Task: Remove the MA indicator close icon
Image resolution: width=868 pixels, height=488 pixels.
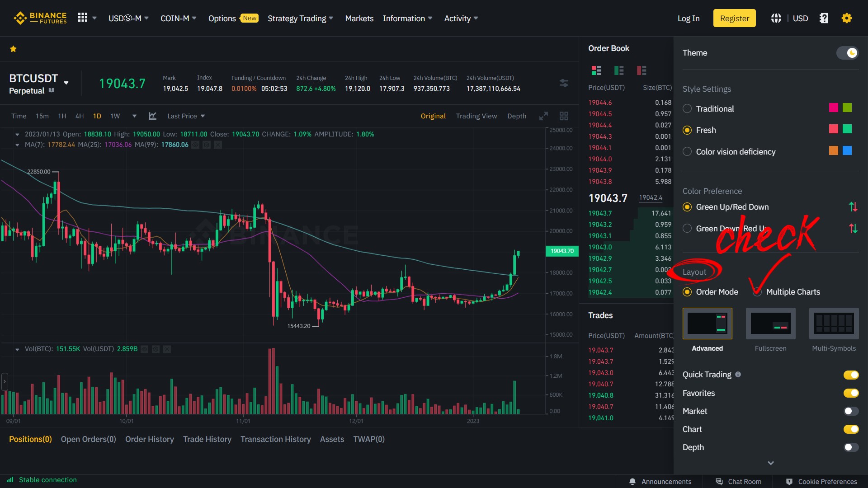Action: coord(218,145)
